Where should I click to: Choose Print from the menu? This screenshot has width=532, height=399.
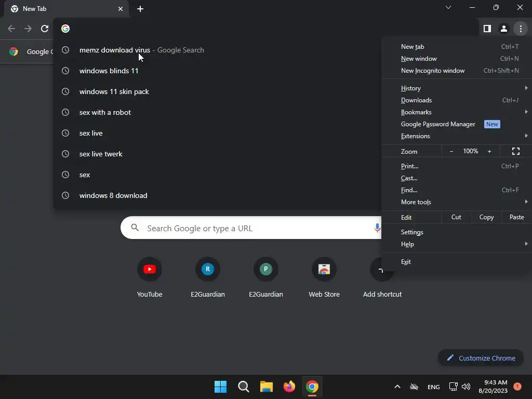click(x=457, y=166)
